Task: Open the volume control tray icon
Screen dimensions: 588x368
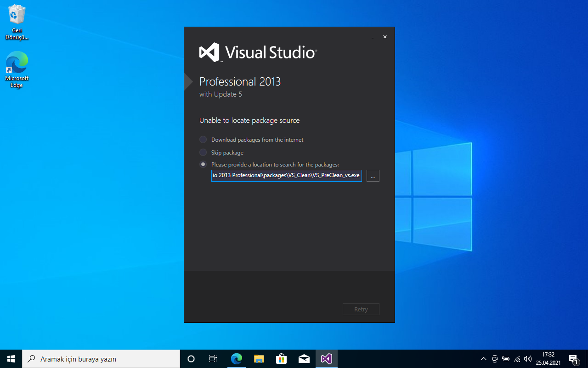Action: click(x=528, y=359)
